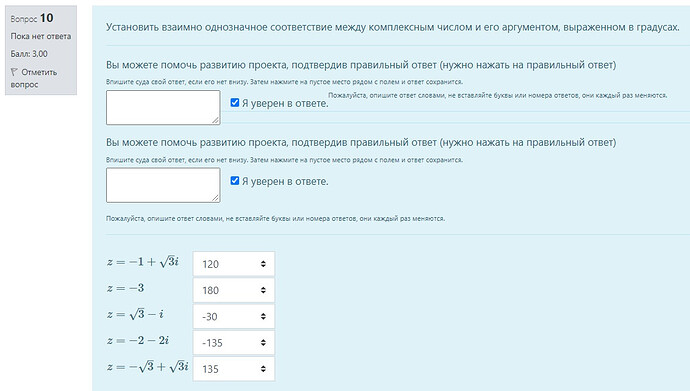Click the text Вопрос 10
Screen dimensions: 690x391
click(x=32, y=18)
